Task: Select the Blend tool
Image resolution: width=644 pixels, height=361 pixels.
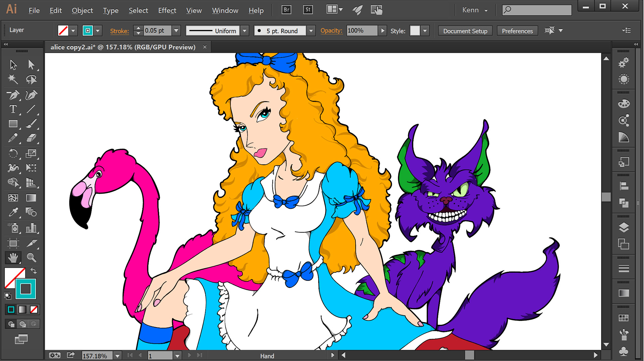Action: (31, 212)
